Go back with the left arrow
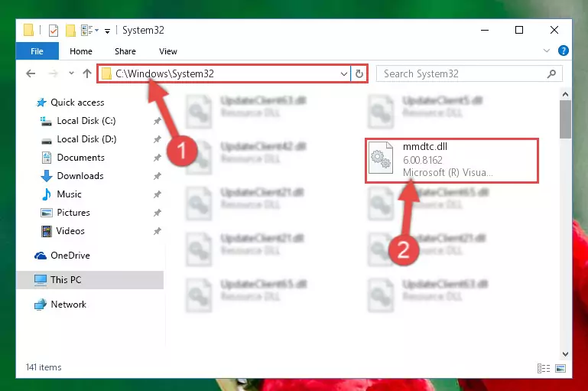The image size is (588, 391). 31,73
